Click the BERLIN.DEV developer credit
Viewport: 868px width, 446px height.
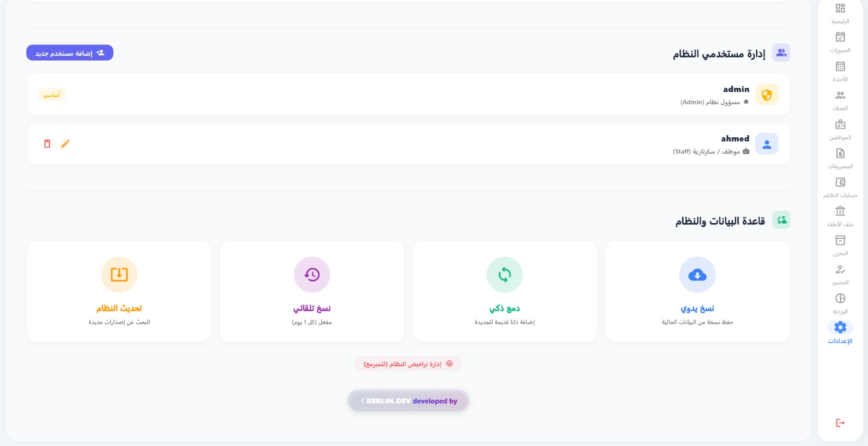tap(408, 400)
